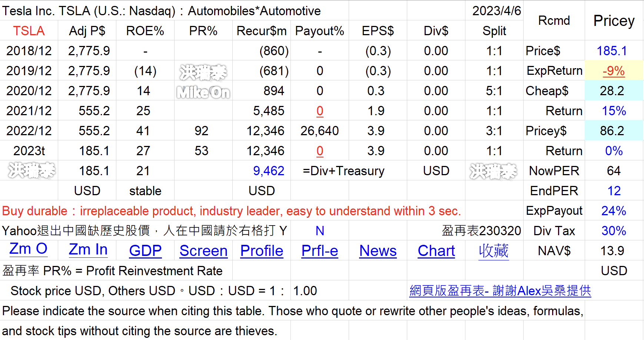Select the NowPER value 64

(614, 171)
